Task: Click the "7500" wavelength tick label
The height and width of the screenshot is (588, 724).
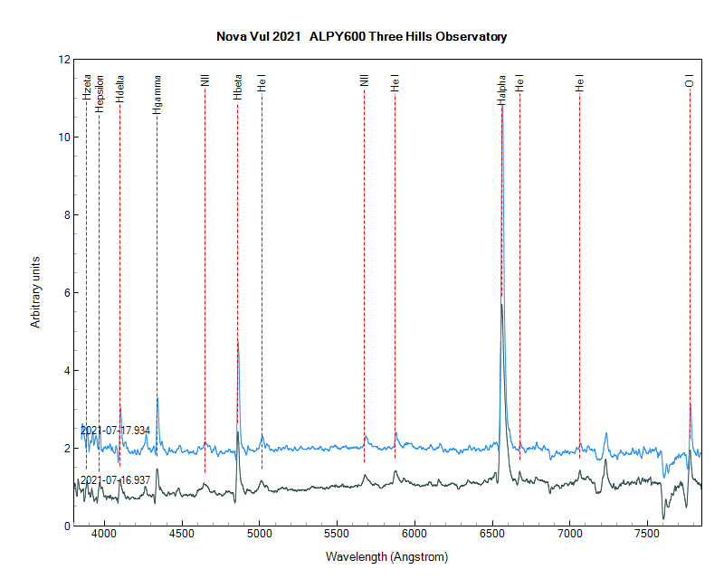Action: pyautogui.click(x=647, y=534)
